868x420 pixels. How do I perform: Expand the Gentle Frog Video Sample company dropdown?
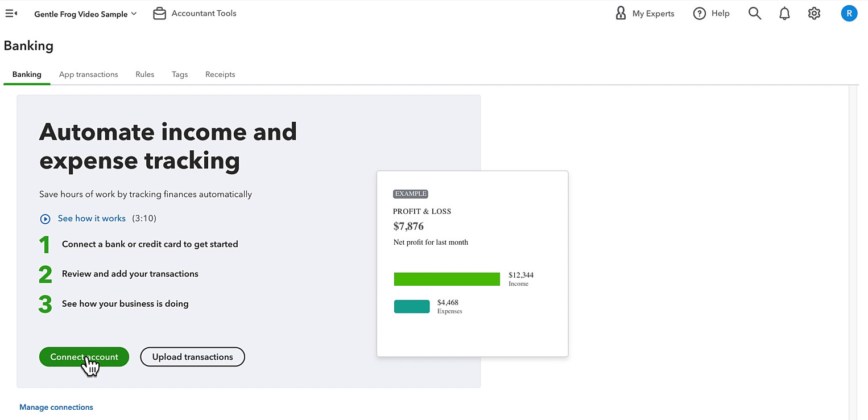(x=85, y=14)
